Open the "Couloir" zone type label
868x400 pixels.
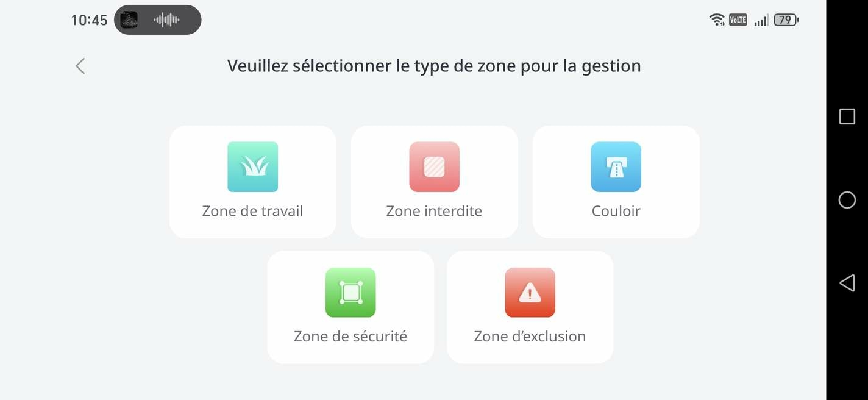click(616, 211)
